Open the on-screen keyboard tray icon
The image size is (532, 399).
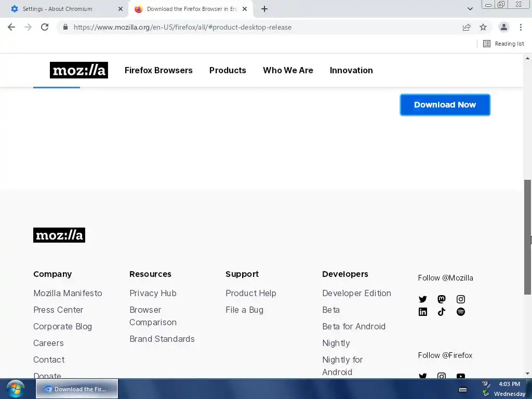[x=463, y=389]
